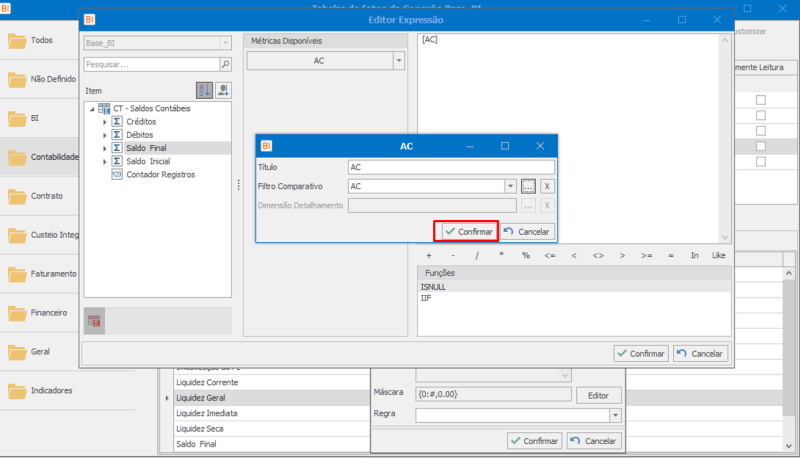Image resolution: width=800 pixels, height=458 pixels.
Task: Click the person sort icon above item tree
Action: (x=223, y=90)
